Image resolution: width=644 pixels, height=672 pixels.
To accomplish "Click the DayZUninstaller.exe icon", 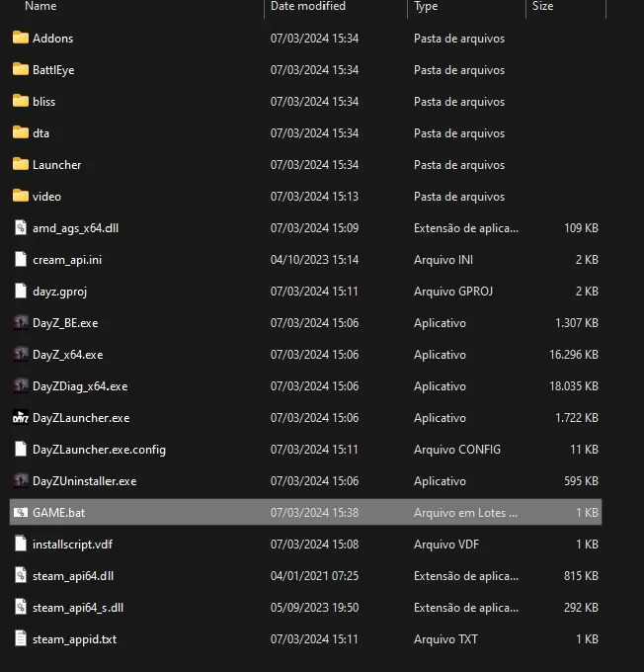I will coord(21,480).
